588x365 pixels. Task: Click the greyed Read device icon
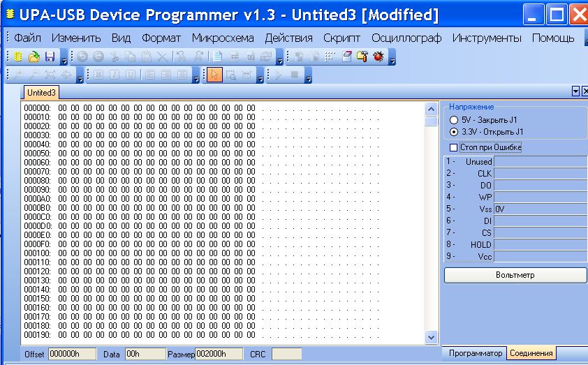pos(299,57)
